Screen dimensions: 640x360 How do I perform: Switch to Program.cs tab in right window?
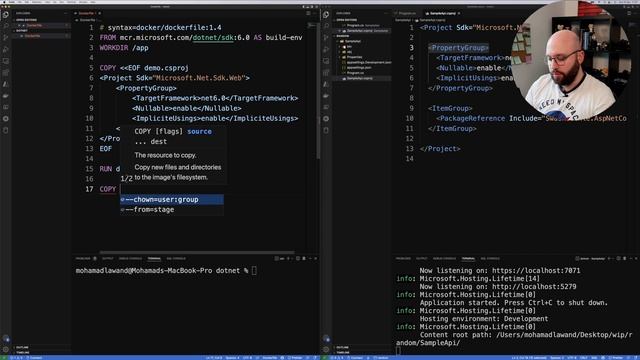tap(407, 13)
